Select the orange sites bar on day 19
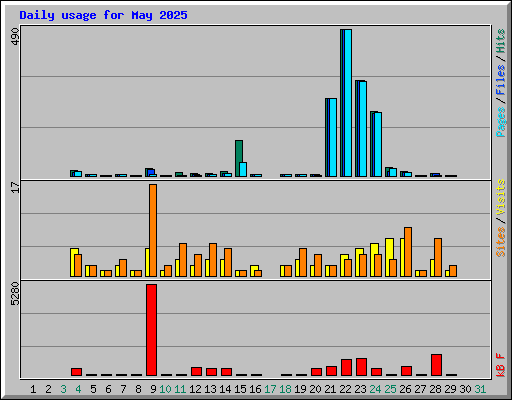 click(303, 262)
